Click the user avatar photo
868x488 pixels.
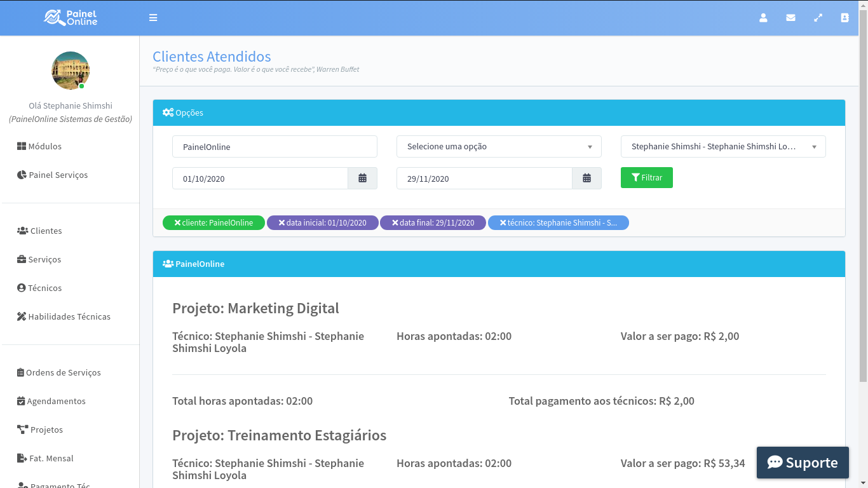pyautogui.click(x=71, y=71)
